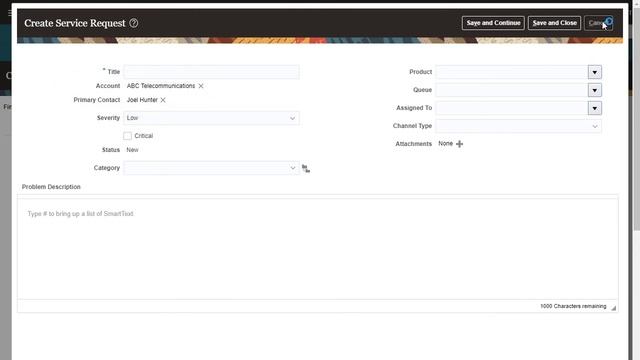Image resolution: width=640 pixels, height=360 pixels.
Task: Open help for Create Service Request
Action: point(133,23)
